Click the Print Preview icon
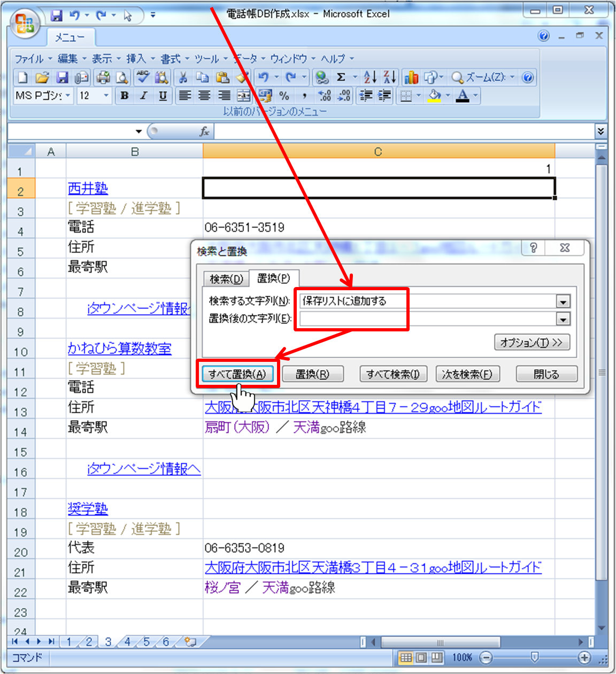 pos(122,78)
